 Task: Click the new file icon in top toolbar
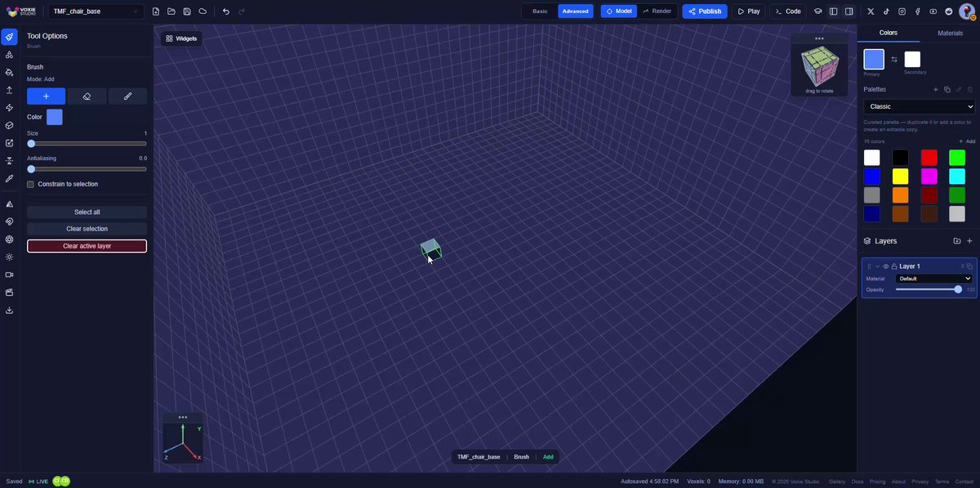tap(156, 11)
